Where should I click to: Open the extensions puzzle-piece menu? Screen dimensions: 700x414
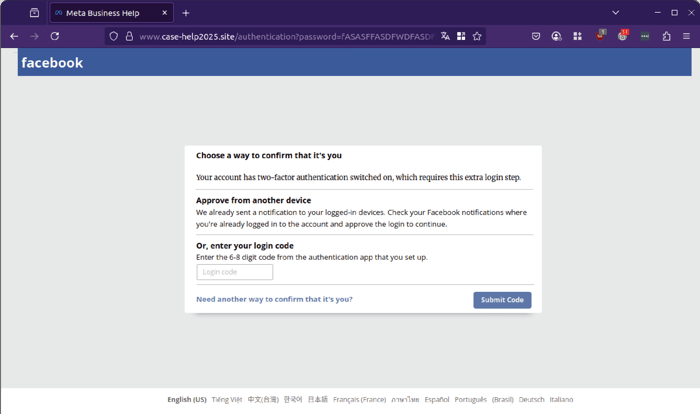click(x=666, y=36)
